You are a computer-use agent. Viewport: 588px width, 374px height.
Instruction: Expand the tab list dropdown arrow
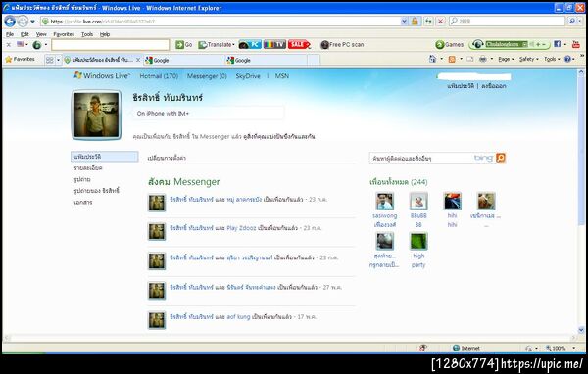point(58,60)
